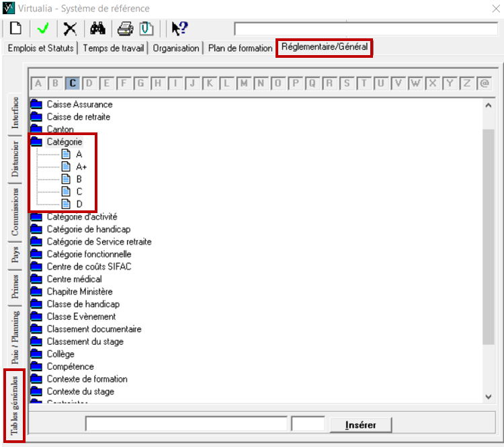Open the Plan de formation tab
Image resolution: width=504 pixels, height=447 pixels.
(240, 48)
